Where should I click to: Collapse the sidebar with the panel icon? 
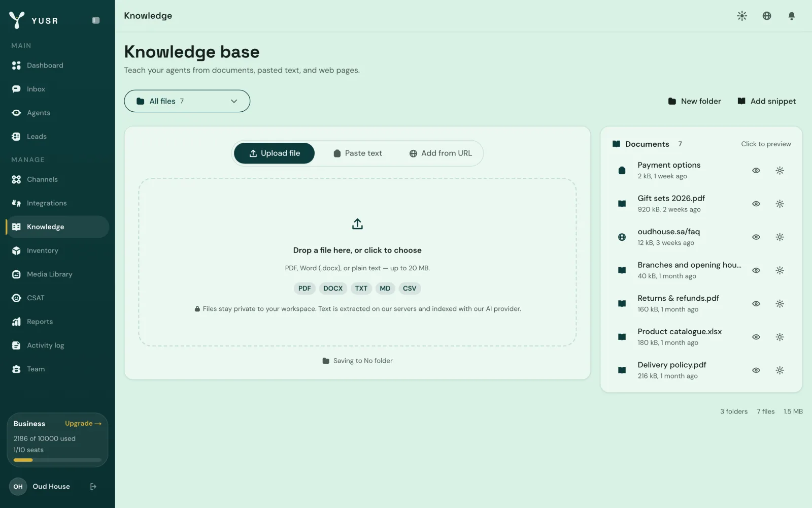click(96, 20)
